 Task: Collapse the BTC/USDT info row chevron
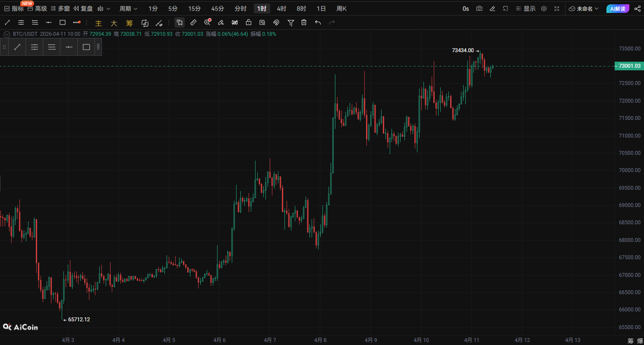(6, 34)
